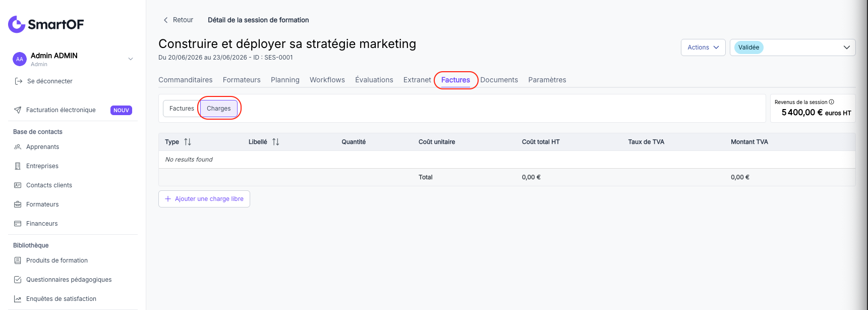
Task: Click the Financeurs credit card icon
Action: pos(18,224)
